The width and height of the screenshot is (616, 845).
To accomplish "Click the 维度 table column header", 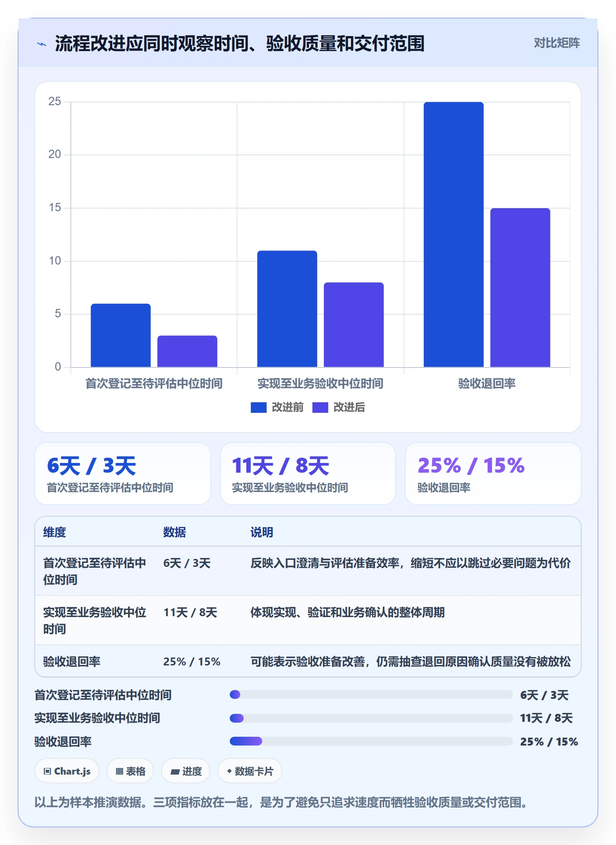I will 55,532.
